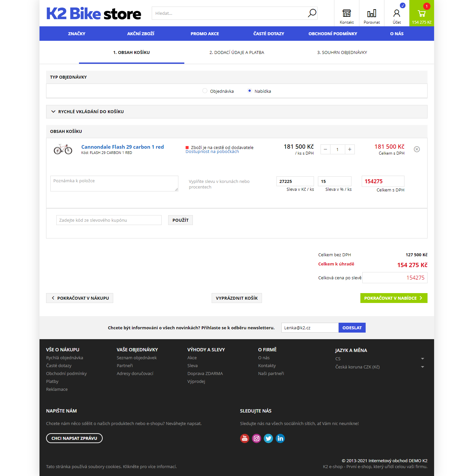Increase quantity with plus button

[350, 149]
